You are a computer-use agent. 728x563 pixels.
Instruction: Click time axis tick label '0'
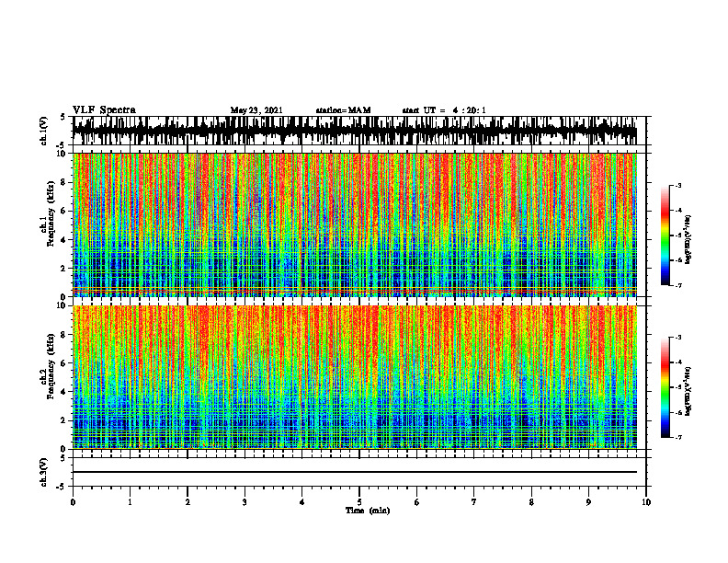pos(73,502)
